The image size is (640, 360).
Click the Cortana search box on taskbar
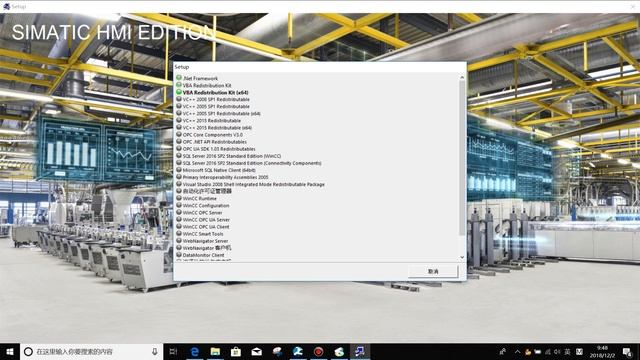(x=92, y=351)
